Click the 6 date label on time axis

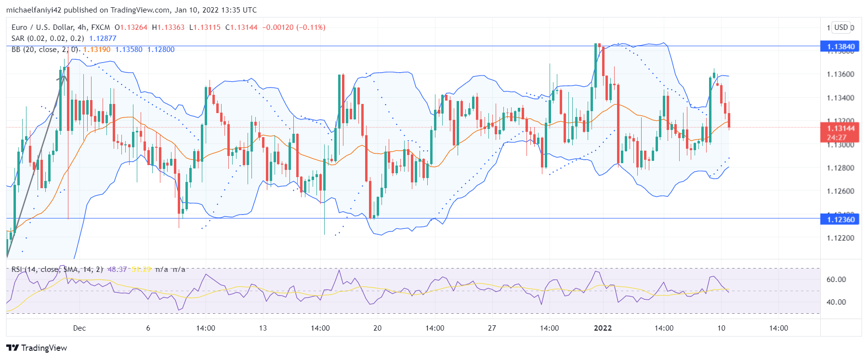(148, 328)
